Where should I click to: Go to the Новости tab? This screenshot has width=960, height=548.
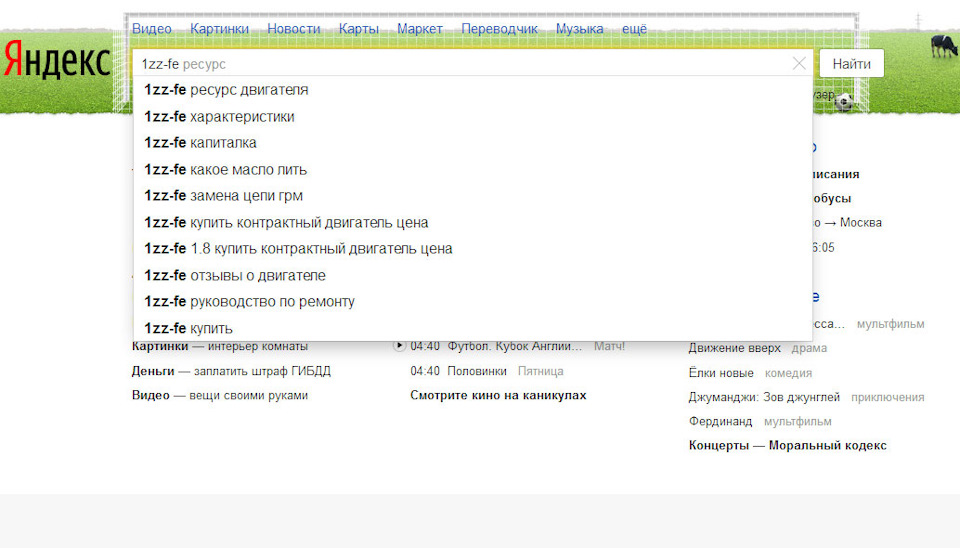(x=294, y=29)
